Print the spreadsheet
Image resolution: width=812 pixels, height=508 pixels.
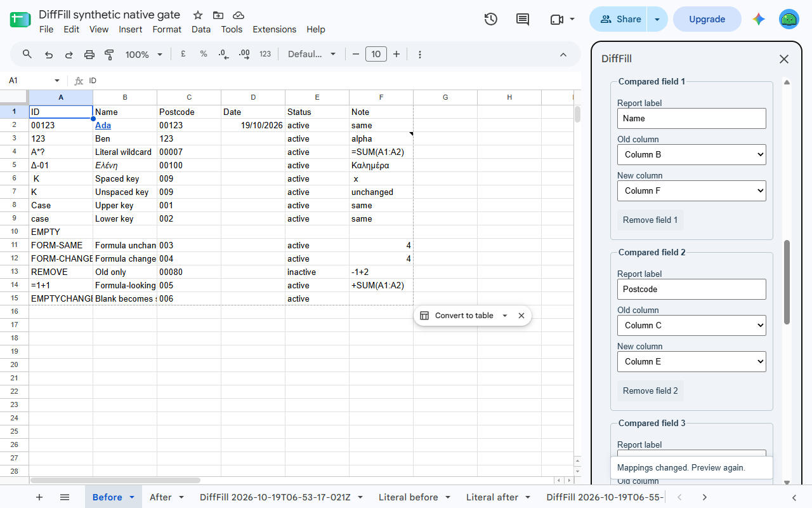(x=89, y=55)
